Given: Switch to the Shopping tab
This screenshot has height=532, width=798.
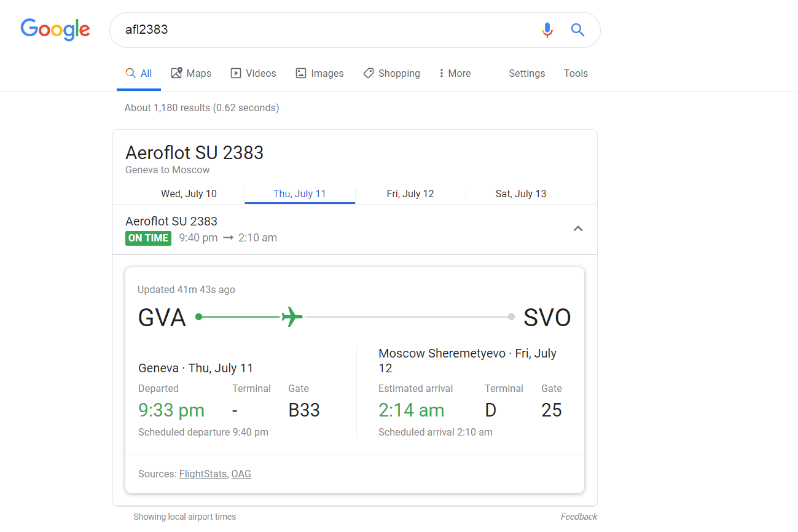Looking at the screenshot, I should pyautogui.click(x=391, y=73).
